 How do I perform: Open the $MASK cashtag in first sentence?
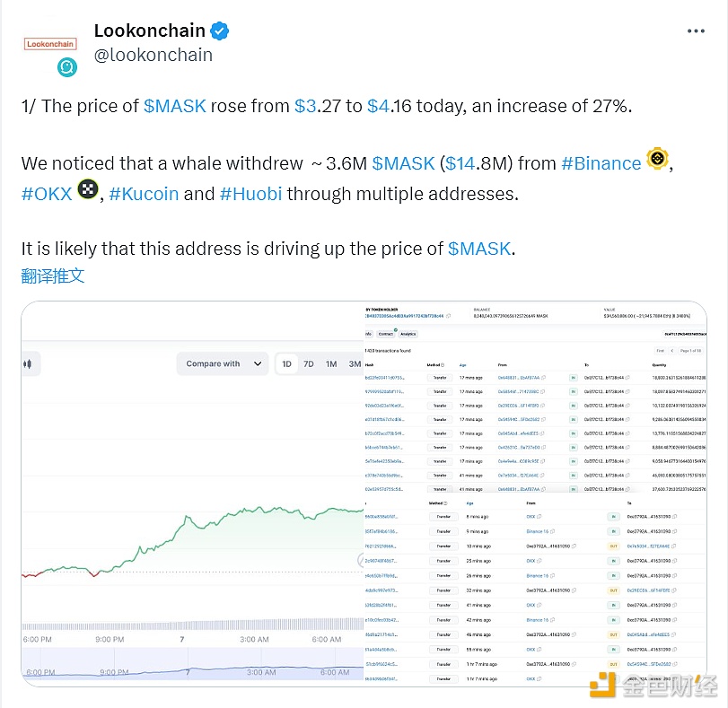point(174,106)
